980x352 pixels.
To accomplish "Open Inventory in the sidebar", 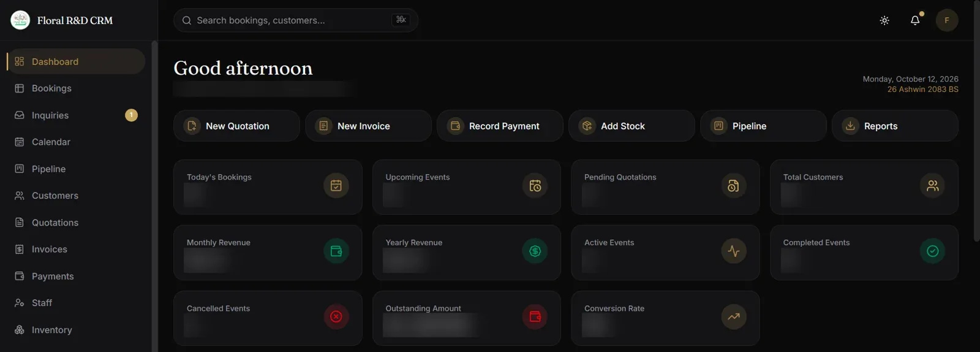I will click(x=76, y=330).
